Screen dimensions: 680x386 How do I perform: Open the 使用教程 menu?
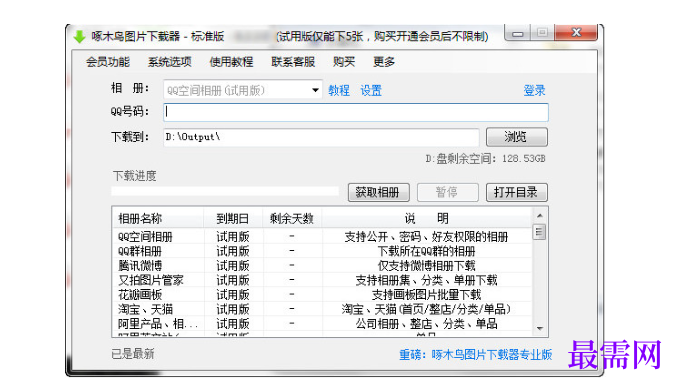tap(231, 62)
